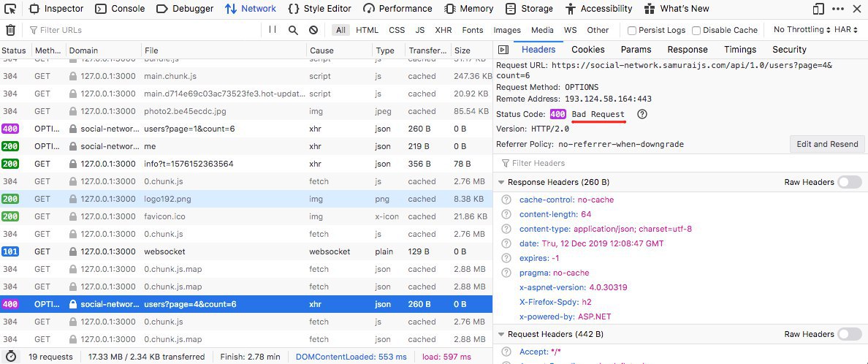Collapse the Response Headers section
Screen dimensions: 868x364
[x=500, y=182]
